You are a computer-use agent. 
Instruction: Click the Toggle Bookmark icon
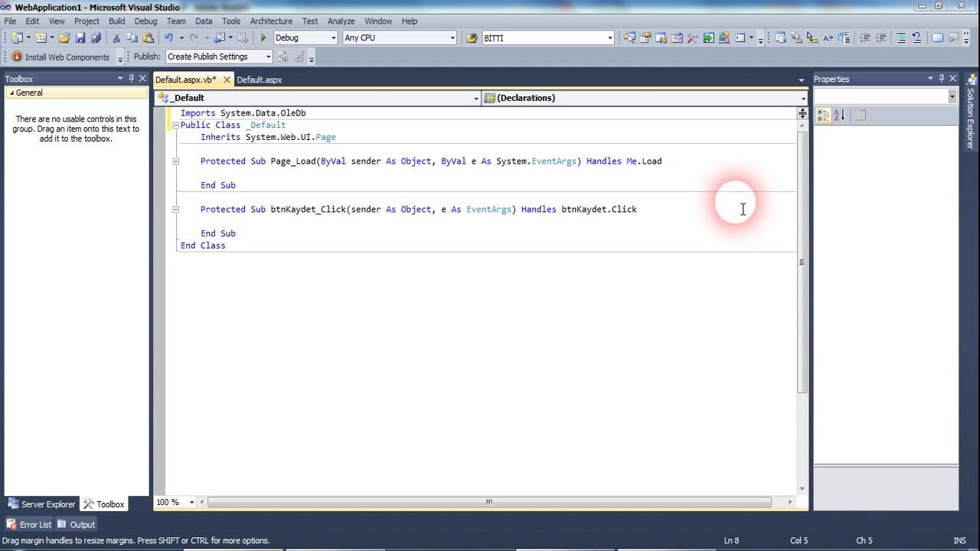(938, 37)
